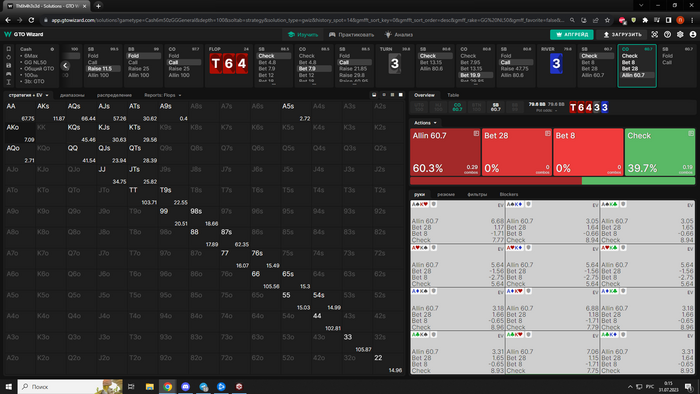Open Cash settings gear icon
Screen dimensions: 700x394
[52, 49]
